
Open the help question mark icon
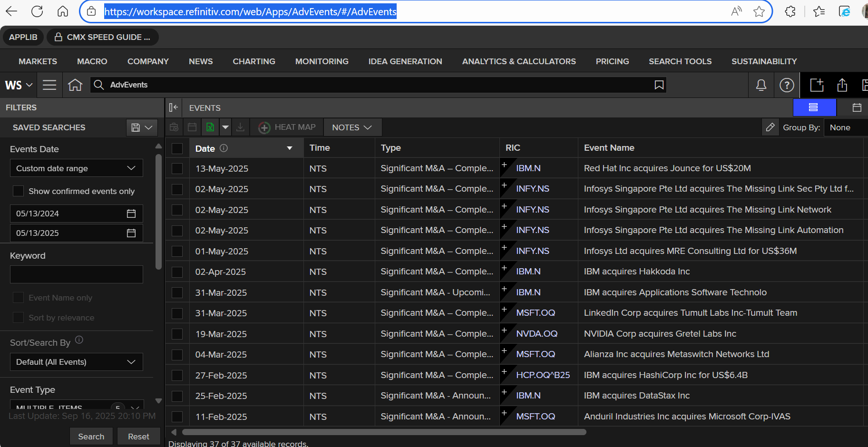[x=787, y=85]
